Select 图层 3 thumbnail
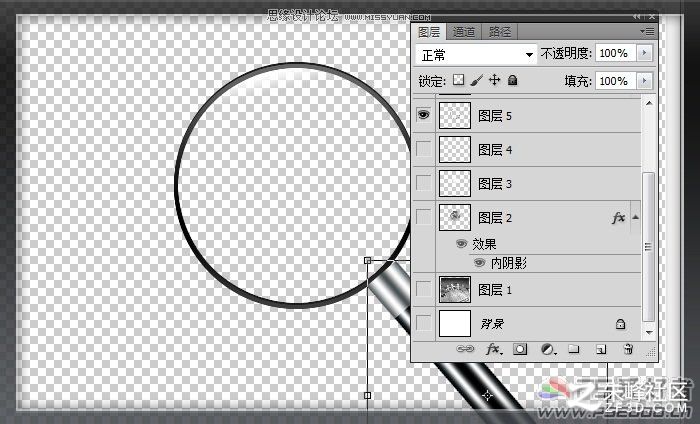700x424 pixels. 454,183
